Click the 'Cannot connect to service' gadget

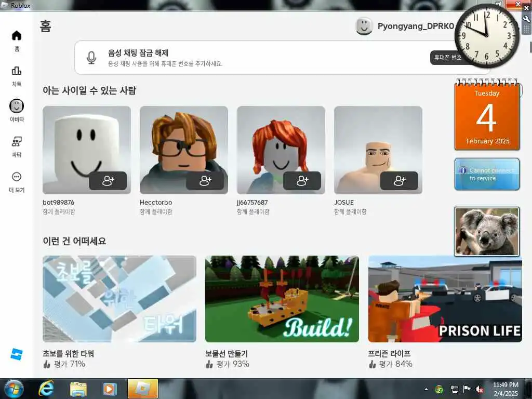coord(487,174)
